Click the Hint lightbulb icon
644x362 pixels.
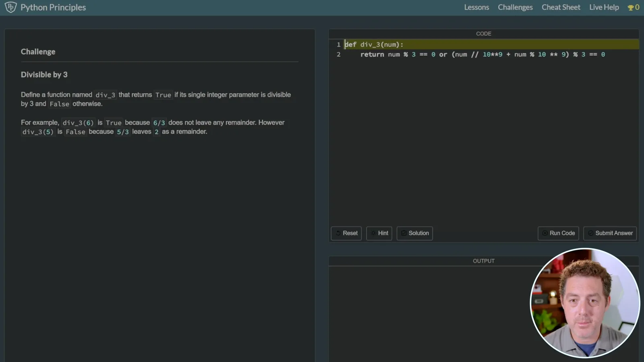click(374, 233)
